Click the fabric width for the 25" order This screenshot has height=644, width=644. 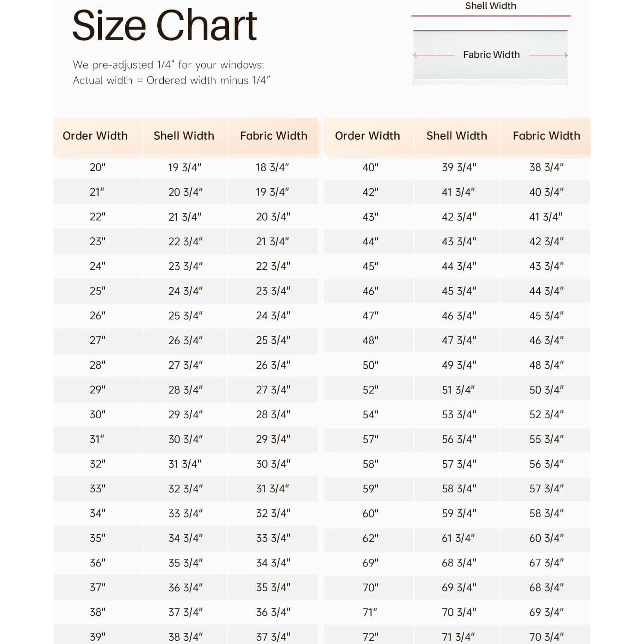click(x=273, y=291)
